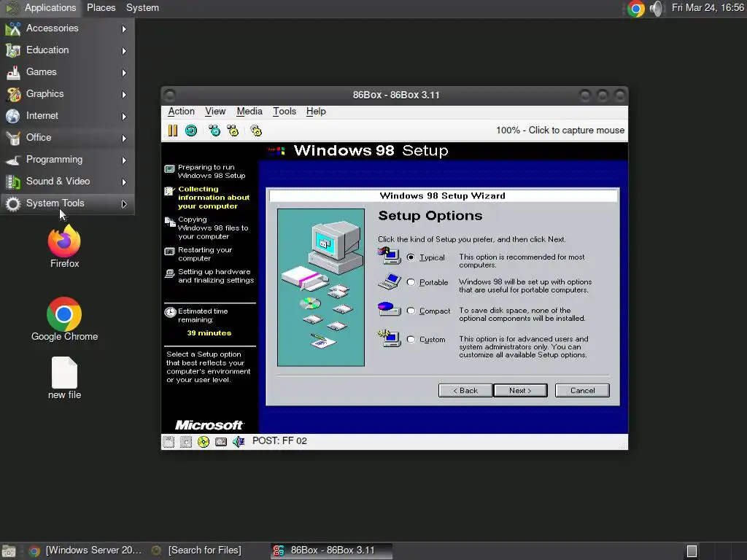The width and height of the screenshot is (747, 560).
Task: Select the Custom setup radio button
Action: point(411,339)
